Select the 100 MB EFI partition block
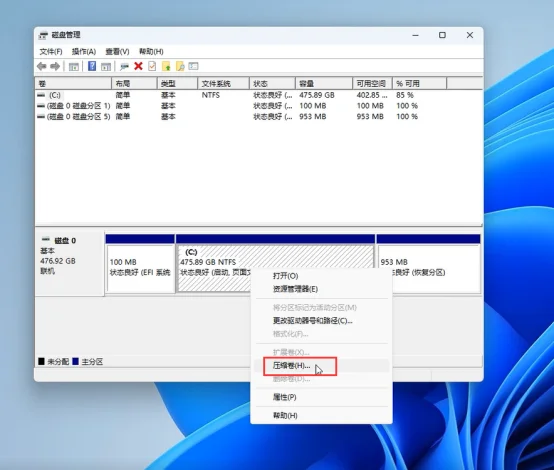Screen dimensions: 554x470 pyautogui.click(x=140, y=263)
